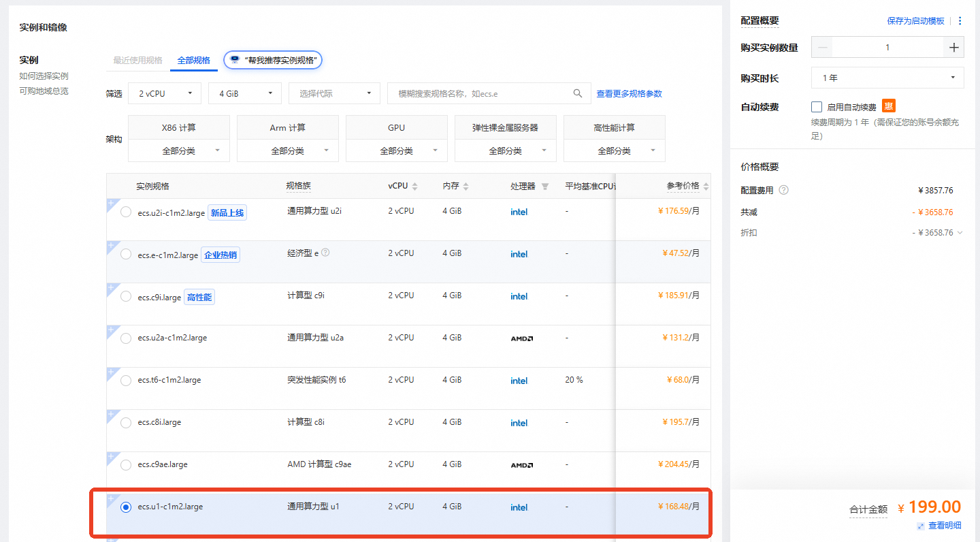The image size is (980, 542).
Task: Select the ecs.c9i.large radio button
Action: coord(126,296)
